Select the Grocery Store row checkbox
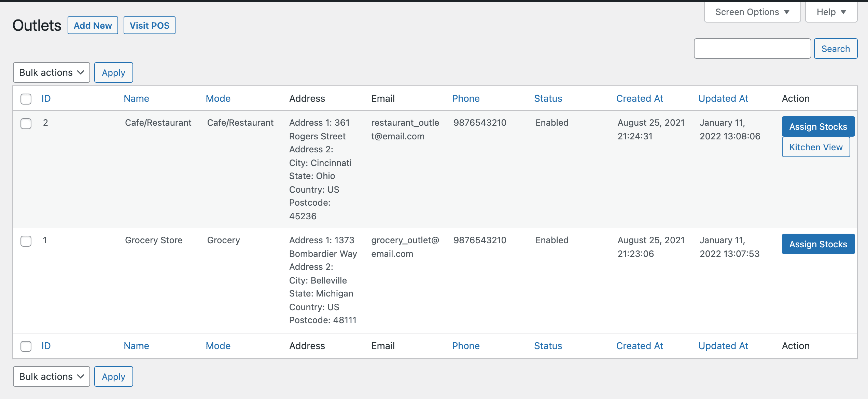This screenshot has width=868, height=399. click(x=26, y=241)
